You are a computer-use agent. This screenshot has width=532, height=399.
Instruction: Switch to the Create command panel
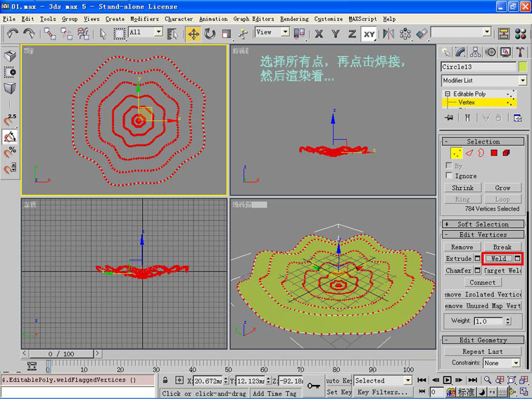(x=445, y=52)
